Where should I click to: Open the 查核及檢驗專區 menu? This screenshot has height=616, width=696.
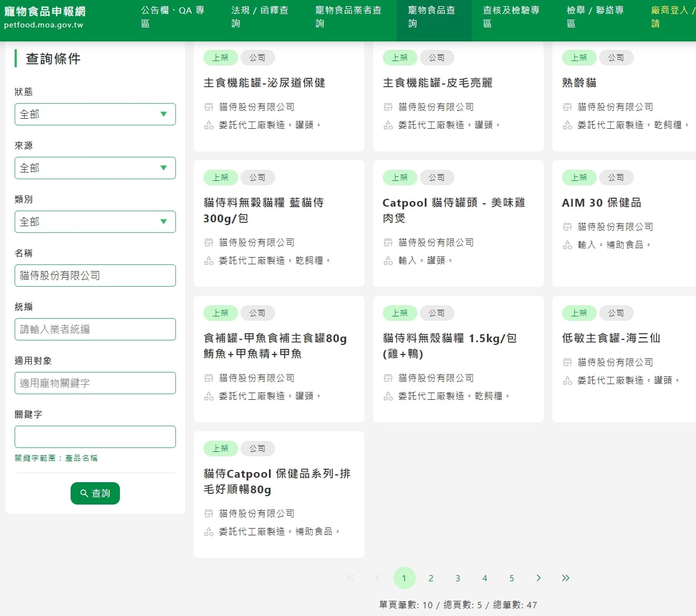511,17
